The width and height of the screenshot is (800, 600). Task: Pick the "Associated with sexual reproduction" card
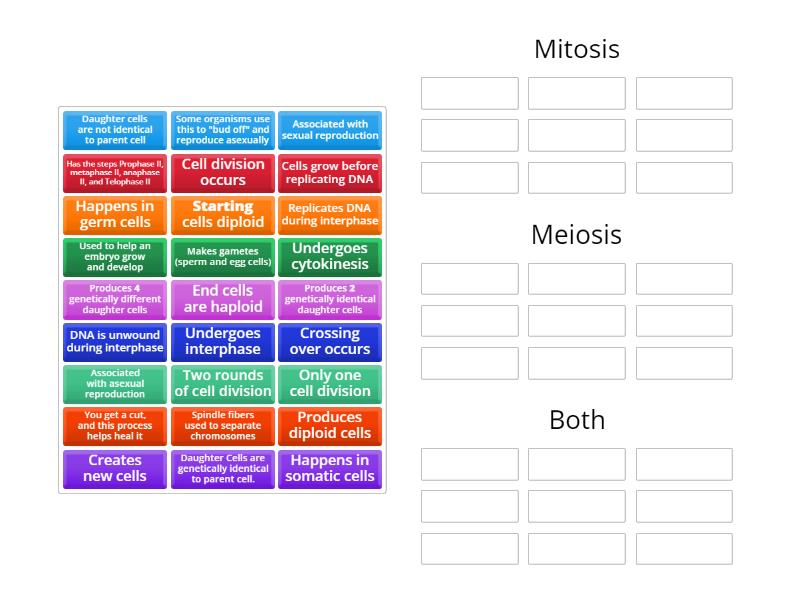pyautogui.click(x=330, y=130)
